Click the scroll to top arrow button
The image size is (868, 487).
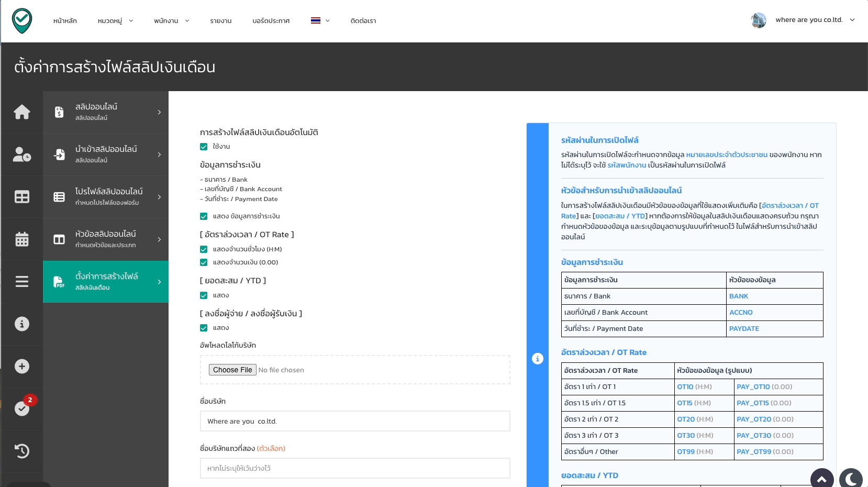click(821, 479)
